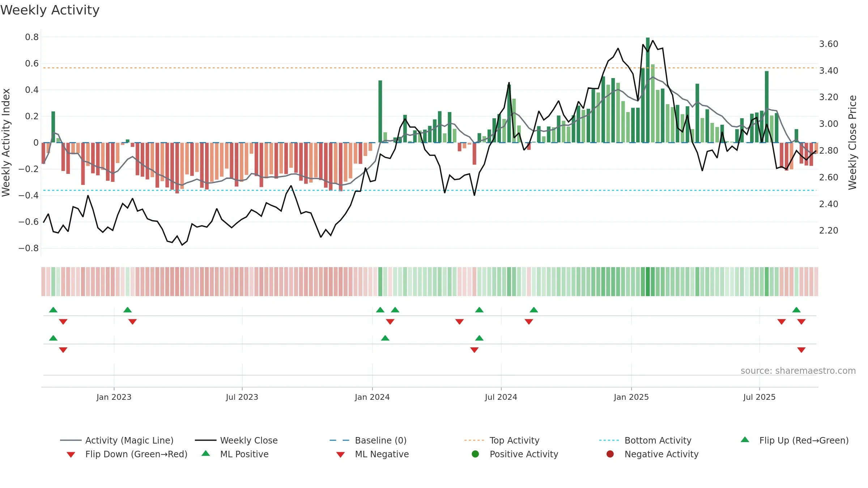Click the Bottom Activity dotted cyan legend swatch
This screenshot has width=868, height=488.
[x=609, y=440]
